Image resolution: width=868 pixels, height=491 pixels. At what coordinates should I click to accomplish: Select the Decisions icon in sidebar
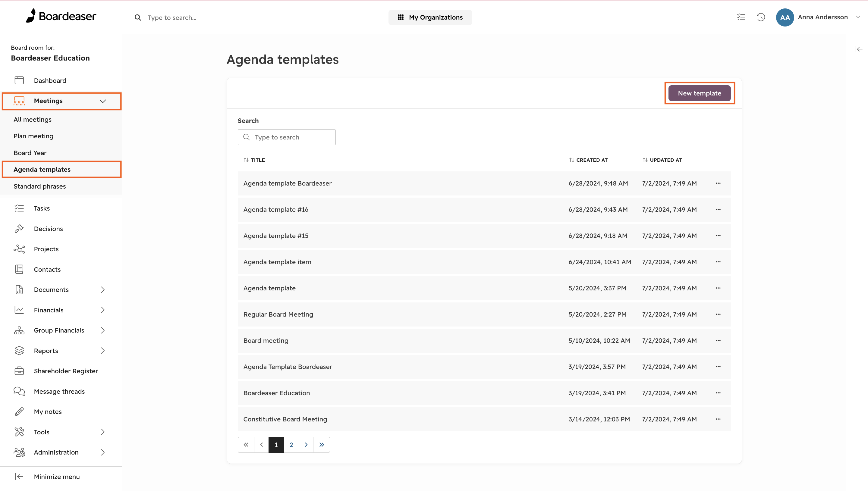point(19,228)
